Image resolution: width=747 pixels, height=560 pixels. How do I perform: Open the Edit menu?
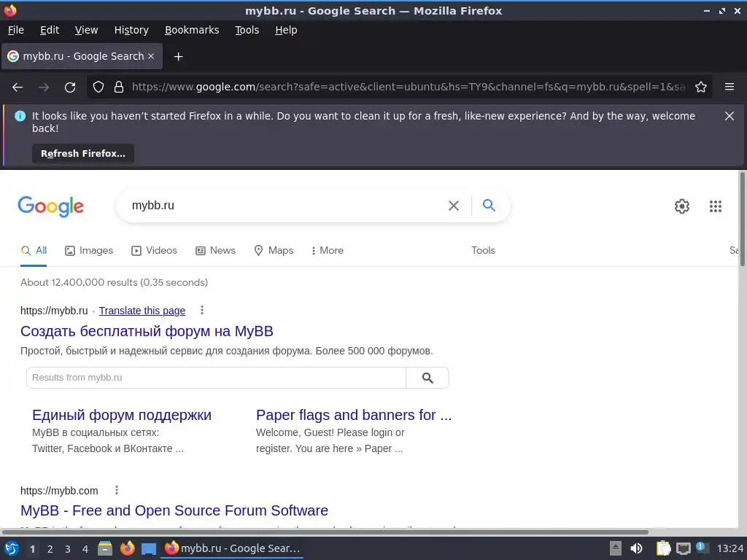pos(50,30)
